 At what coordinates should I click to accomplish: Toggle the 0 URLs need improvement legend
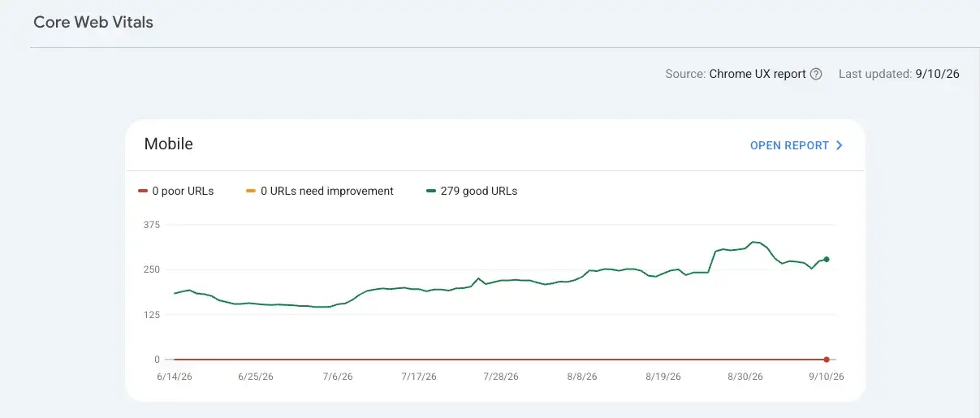pos(319,192)
